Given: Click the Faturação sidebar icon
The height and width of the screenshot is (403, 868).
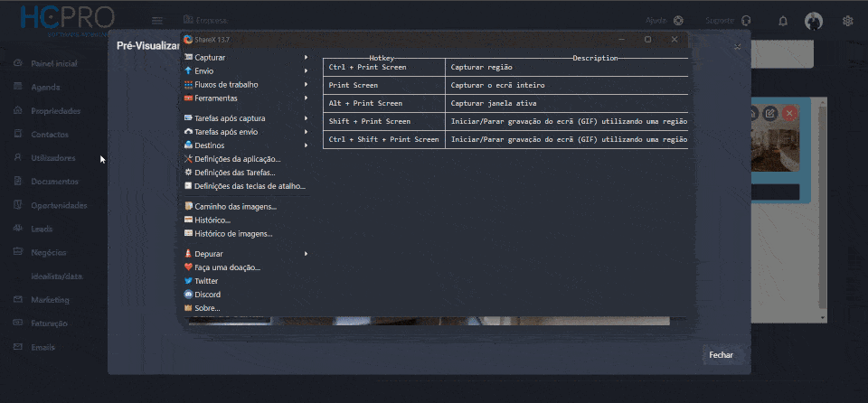Looking at the screenshot, I should 18,323.
